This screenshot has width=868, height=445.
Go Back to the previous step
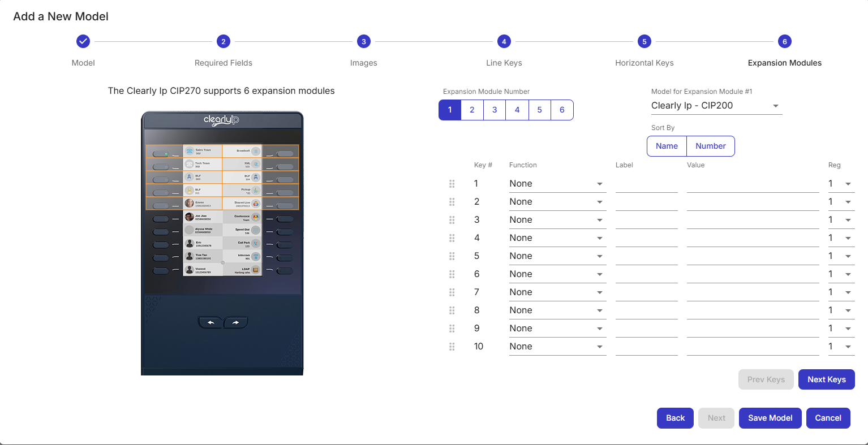pyautogui.click(x=675, y=418)
